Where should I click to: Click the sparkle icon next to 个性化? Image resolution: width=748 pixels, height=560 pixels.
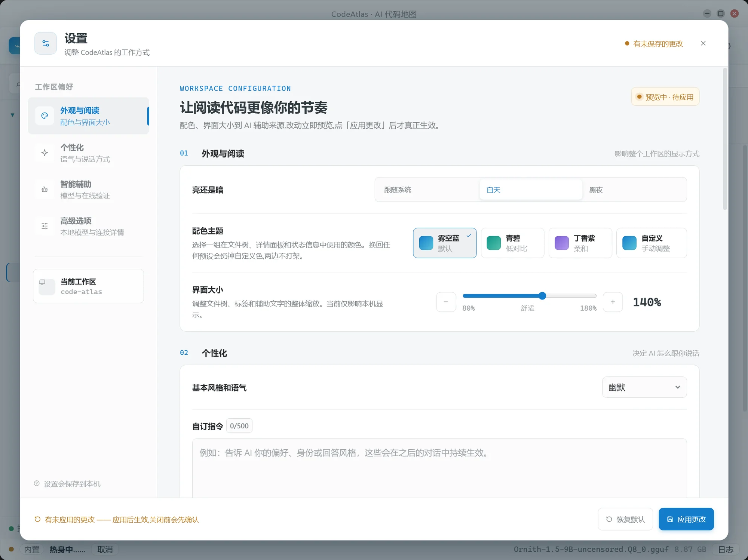(45, 153)
